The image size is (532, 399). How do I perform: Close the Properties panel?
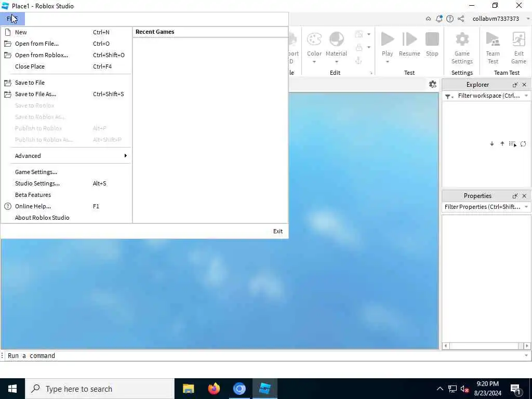click(x=524, y=196)
